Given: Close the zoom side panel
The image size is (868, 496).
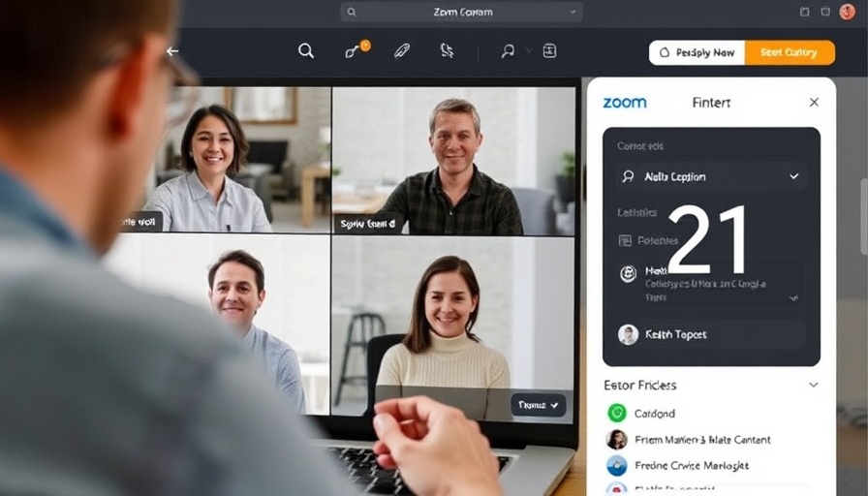Looking at the screenshot, I should [x=814, y=102].
